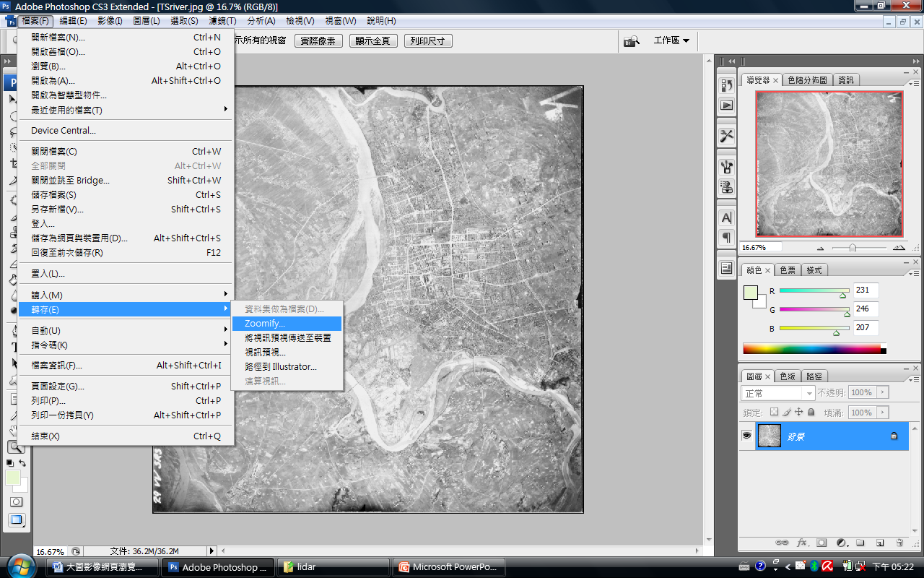This screenshot has height=578, width=924.
Task: Open the Tool Presets panel icon
Action: (x=726, y=136)
